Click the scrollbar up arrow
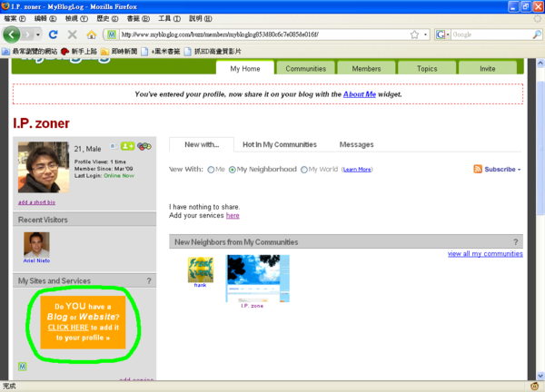The width and height of the screenshot is (545, 392). coord(540,64)
